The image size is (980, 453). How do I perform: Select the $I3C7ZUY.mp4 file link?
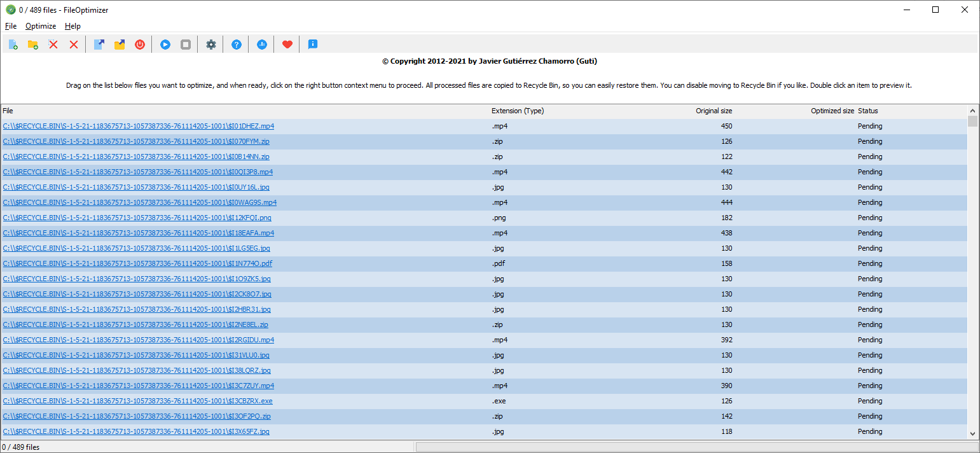point(139,386)
